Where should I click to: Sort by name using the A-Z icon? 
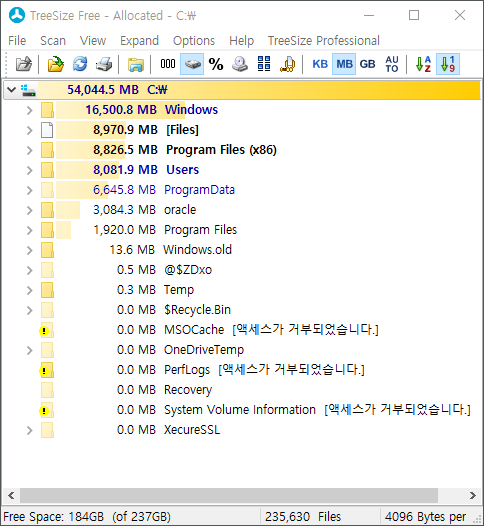[423, 64]
